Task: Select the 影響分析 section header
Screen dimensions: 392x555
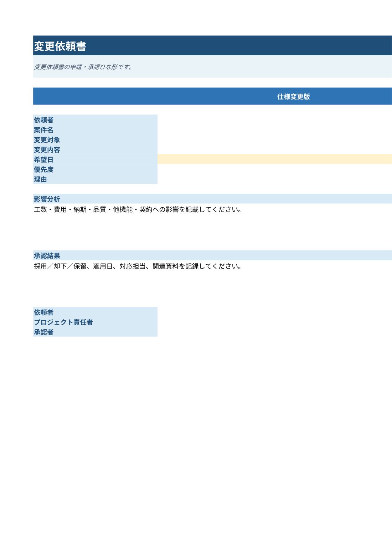Action: [x=212, y=199]
